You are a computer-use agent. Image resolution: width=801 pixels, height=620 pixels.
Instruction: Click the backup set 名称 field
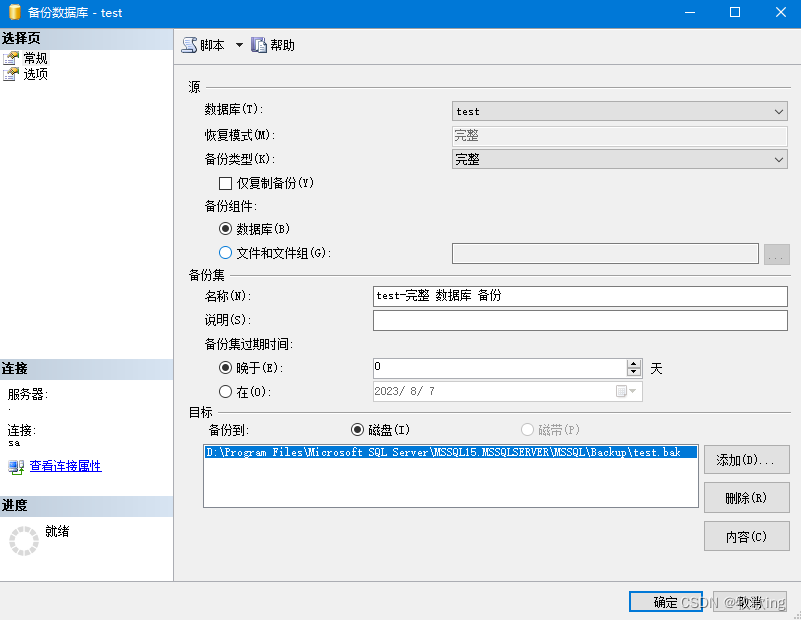[580, 296]
